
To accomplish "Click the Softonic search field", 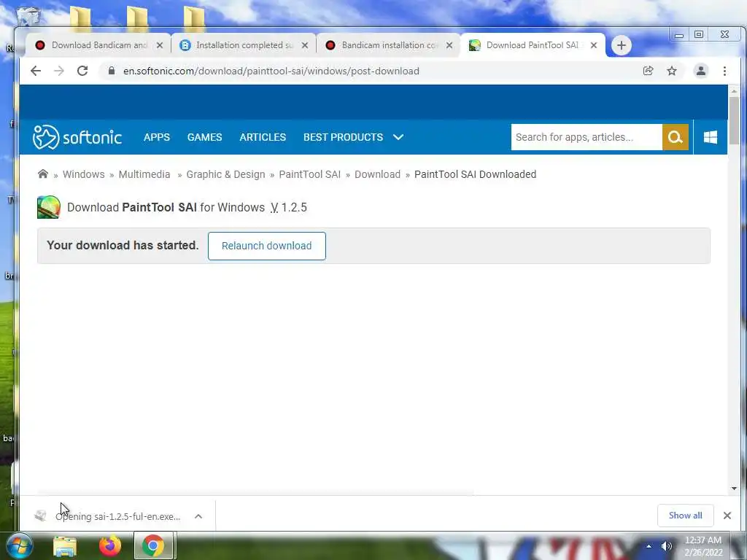I will [x=587, y=137].
